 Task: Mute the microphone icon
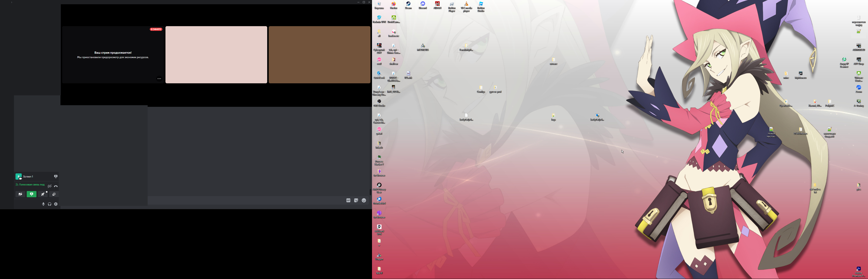[43, 204]
